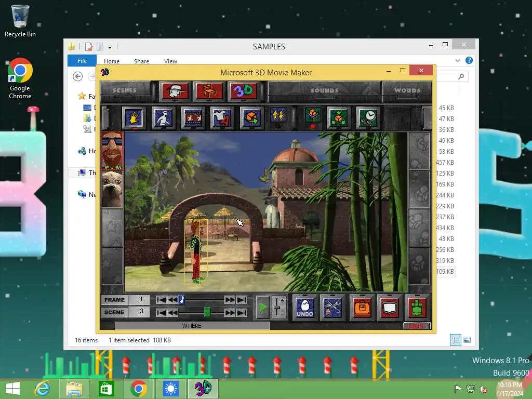Jump to last frame button
Screen dimensions: 532x399
point(242,300)
